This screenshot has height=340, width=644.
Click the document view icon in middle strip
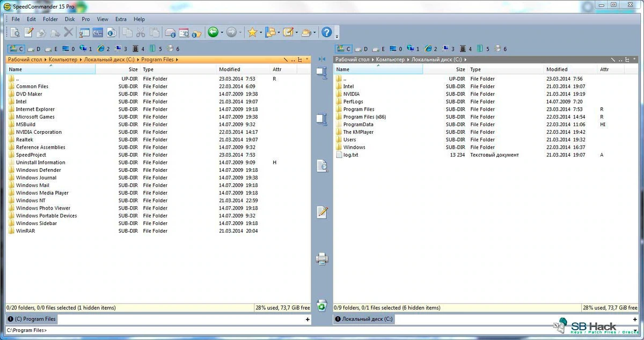pyautogui.click(x=322, y=165)
